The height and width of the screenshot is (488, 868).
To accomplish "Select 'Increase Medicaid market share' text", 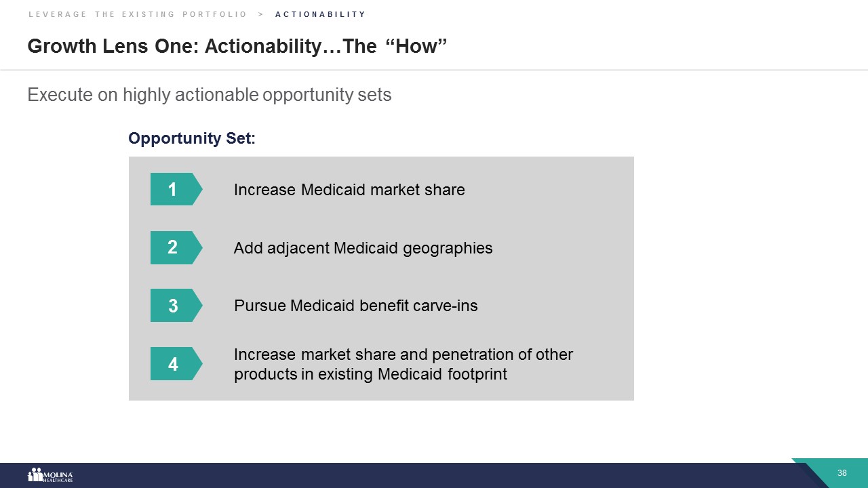I will tap(349, 190).
